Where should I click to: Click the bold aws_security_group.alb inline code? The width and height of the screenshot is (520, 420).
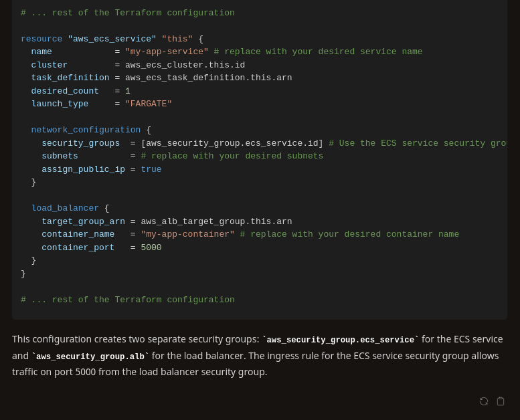coord(90,356)
